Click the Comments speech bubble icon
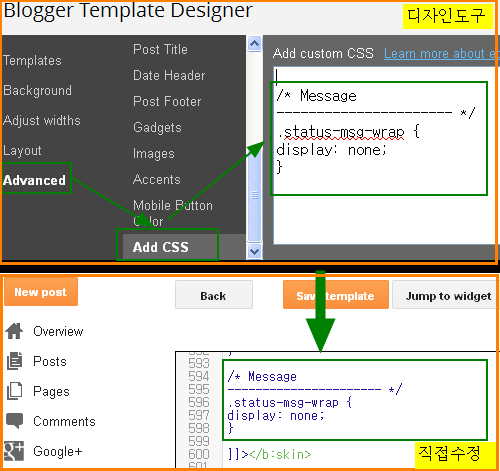500x471 pixels. 15,421
